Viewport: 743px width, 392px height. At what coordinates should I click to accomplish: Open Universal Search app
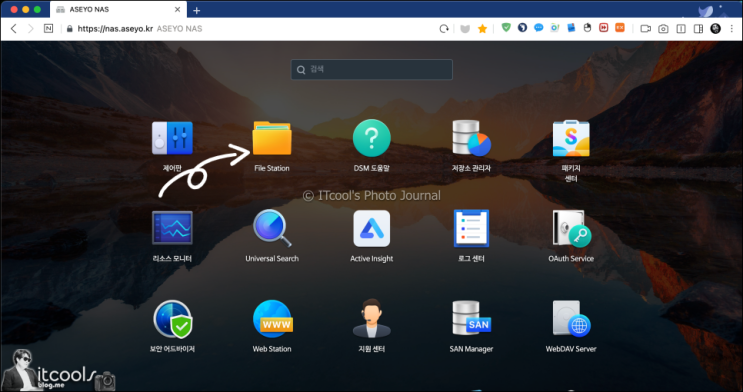[x=272, y=228]
